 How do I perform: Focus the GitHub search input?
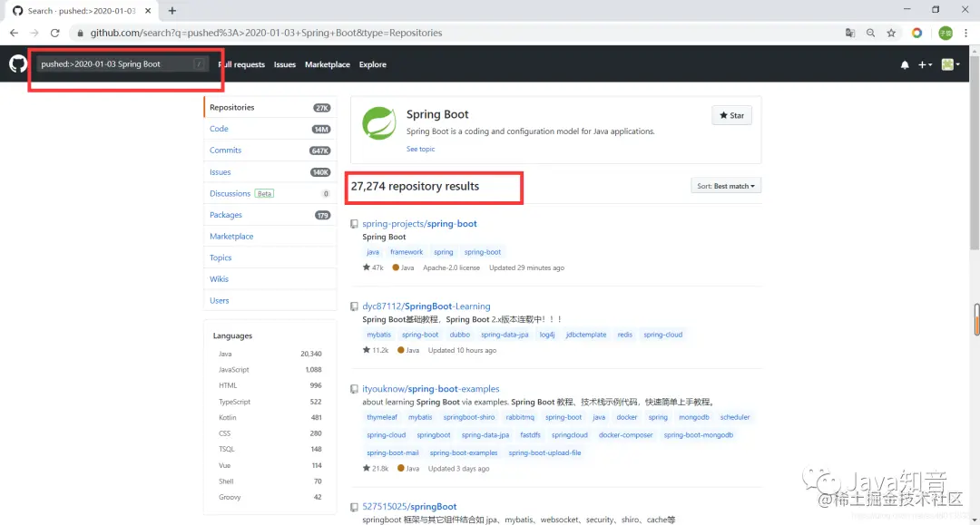pyautogui.click(x=122, y=63)
